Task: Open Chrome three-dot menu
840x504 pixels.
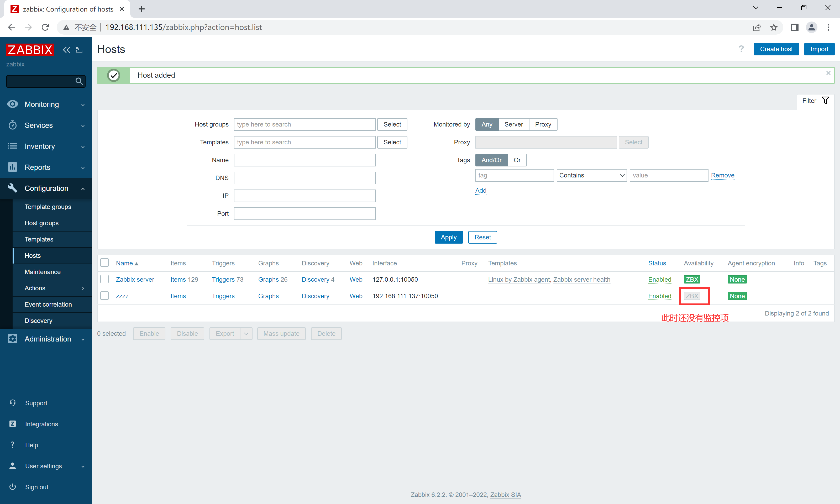Action: [x=828, y=27]
